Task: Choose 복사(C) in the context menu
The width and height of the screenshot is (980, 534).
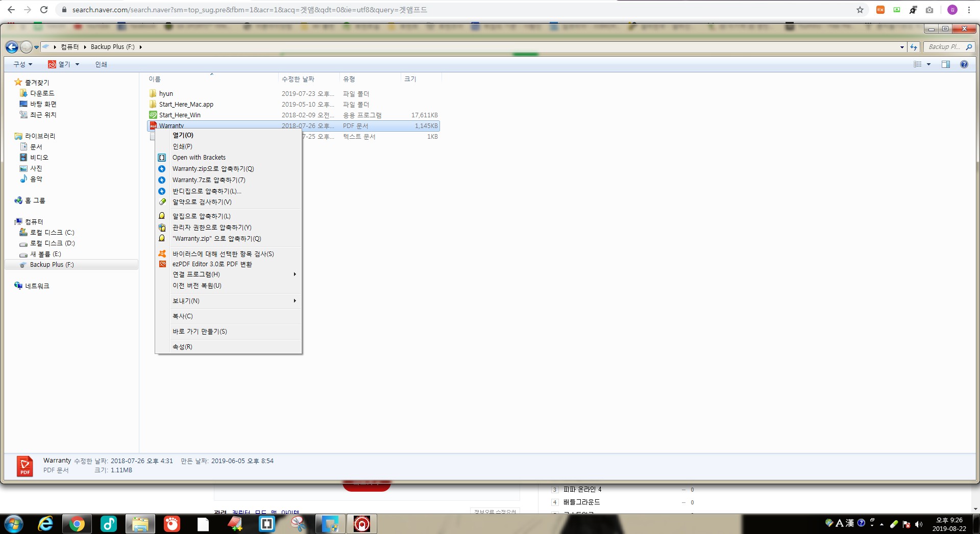Action: point(228,316)
